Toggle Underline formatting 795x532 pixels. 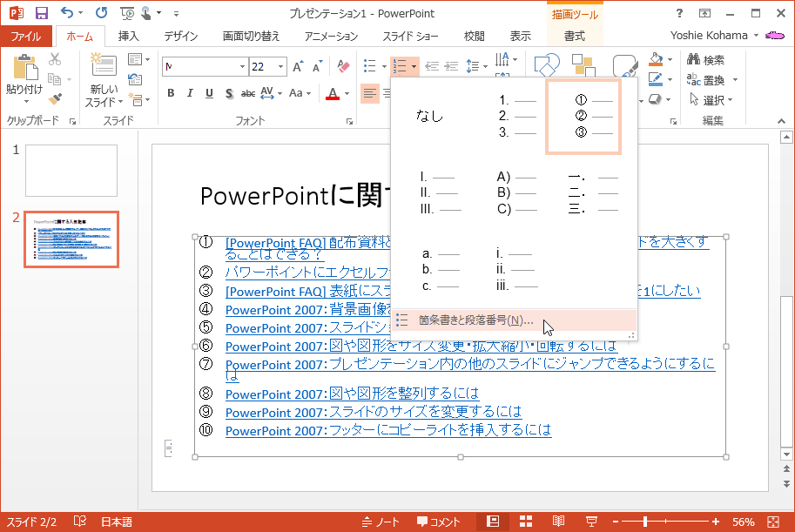(209, 93)
